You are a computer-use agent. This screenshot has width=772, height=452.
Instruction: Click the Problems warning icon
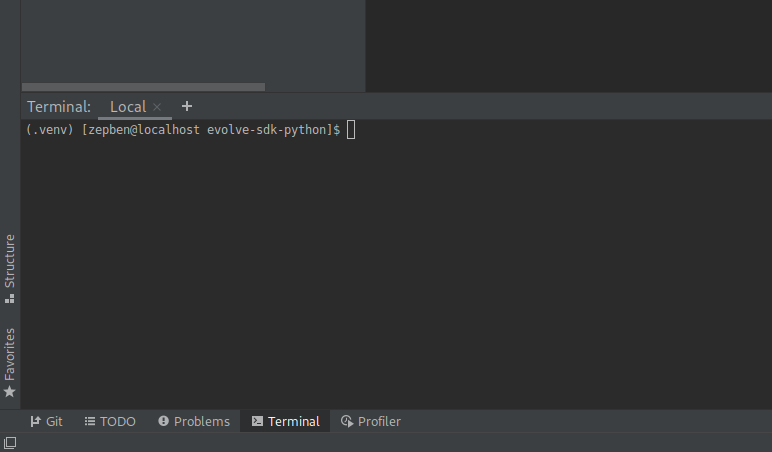coord(164,422)
